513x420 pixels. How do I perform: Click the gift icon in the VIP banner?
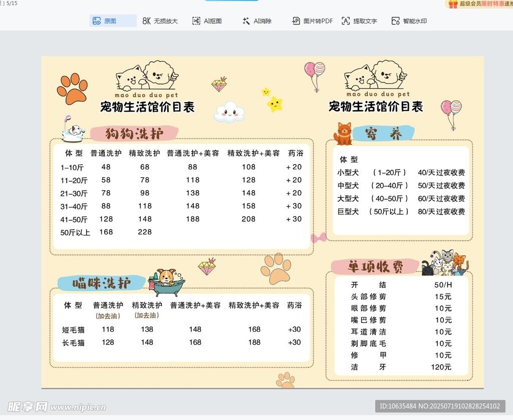(453, 4)
